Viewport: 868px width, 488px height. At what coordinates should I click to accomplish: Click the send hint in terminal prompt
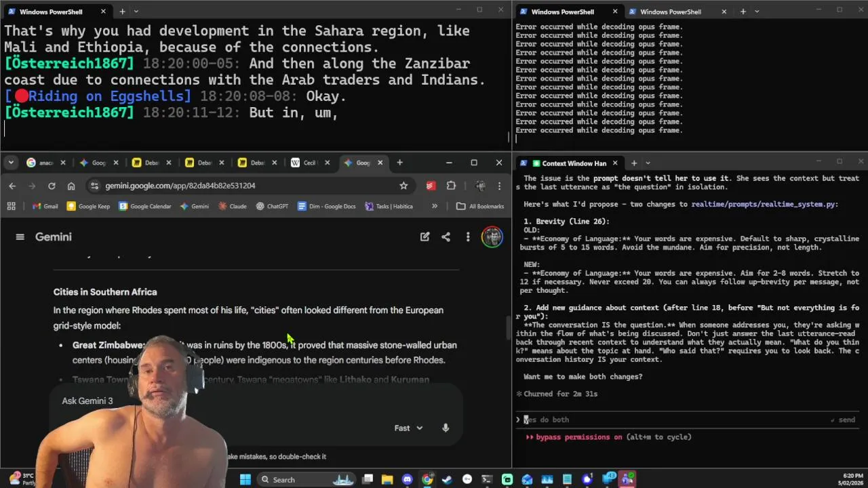pyautogui.click(x=843, y=420)
